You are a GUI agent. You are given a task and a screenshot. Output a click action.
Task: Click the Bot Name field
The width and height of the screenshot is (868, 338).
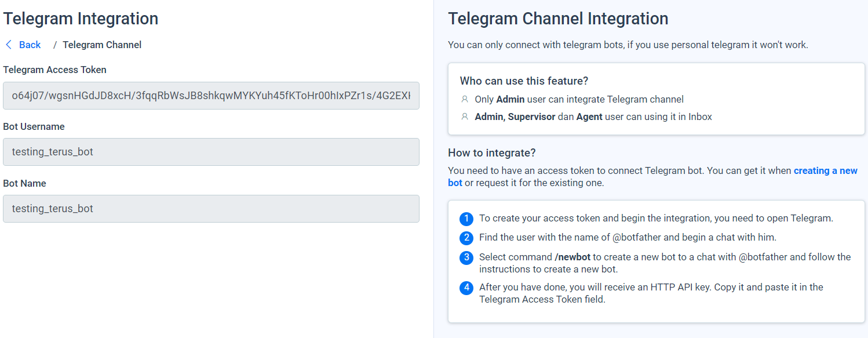click(x=211, y=209)
